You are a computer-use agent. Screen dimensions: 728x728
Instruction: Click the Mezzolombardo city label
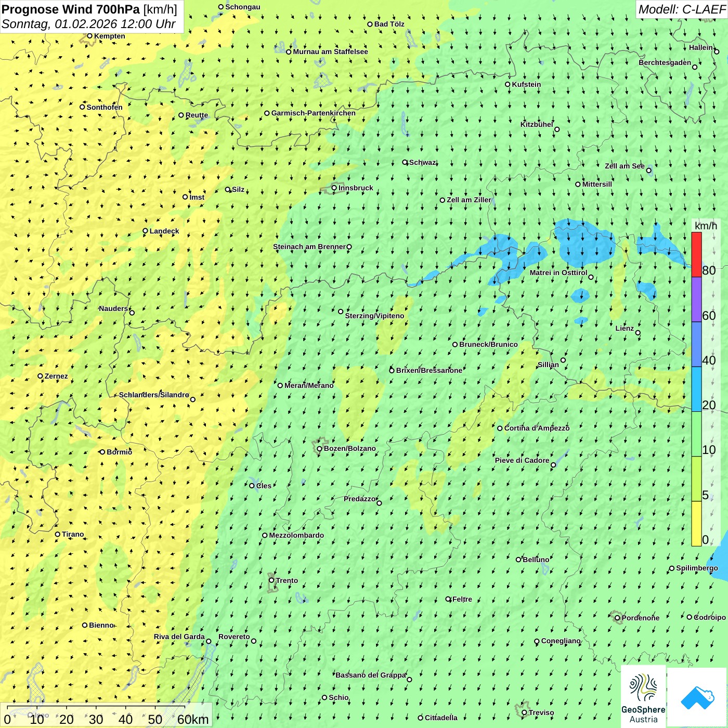pos(296,535)
